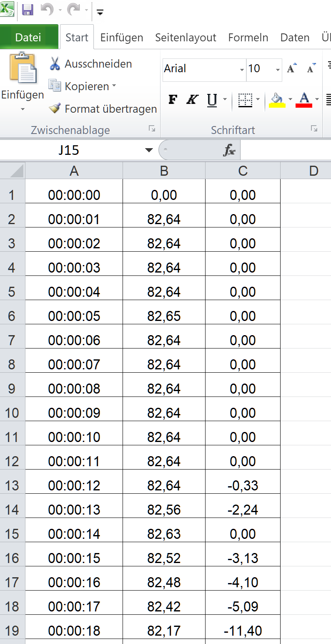Viewport: 331px width, 644px height.
Task: Increase font size with large A icon
Action: click(292, 69)
